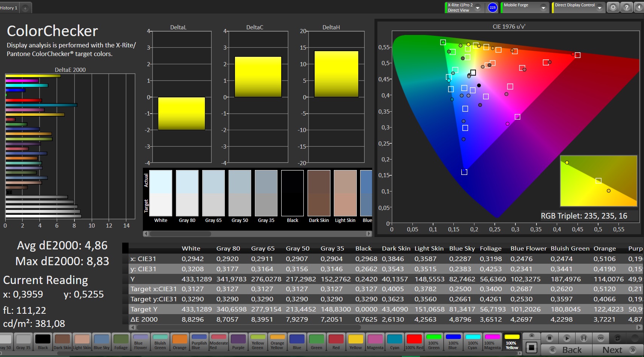Select the Orange Yellow swatch
The height and width of the screenshot is (357, 644).
click(277, 342)
